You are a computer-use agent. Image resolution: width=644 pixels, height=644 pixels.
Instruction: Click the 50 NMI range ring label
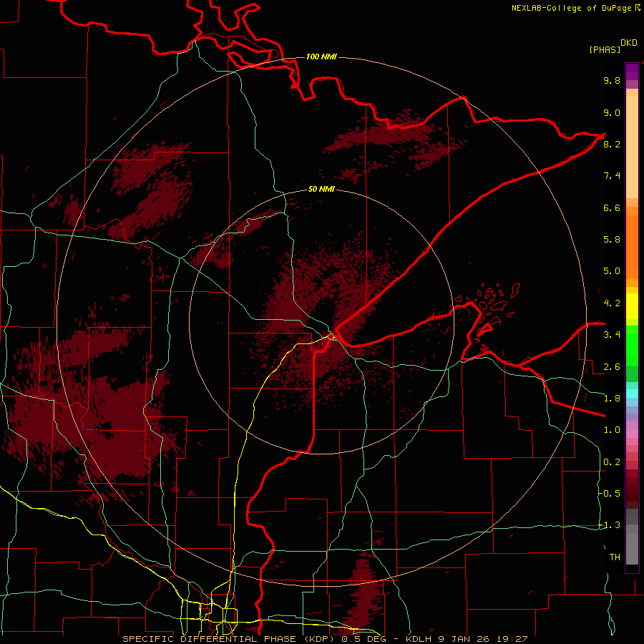pos(321,190)
